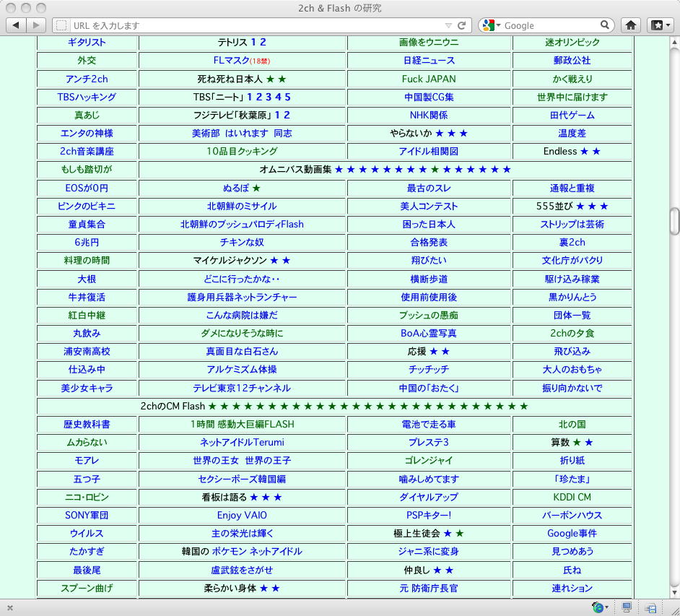Open テトリス part 1 link
The image size is (680, 616).
point(253,42)
